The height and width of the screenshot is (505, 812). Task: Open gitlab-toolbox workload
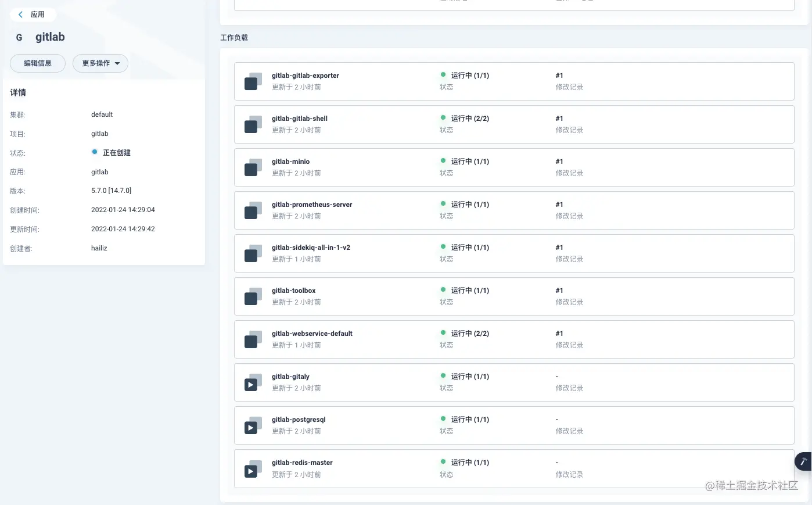[x=293, y=291]
